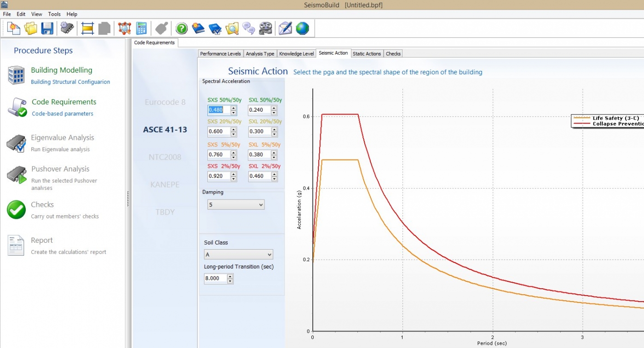Image resolution: width=644 pixels, height=348 pixels.
Task: Click the green Checks checkmark icon
Action: pyautogui.click(x=16, y=210)
